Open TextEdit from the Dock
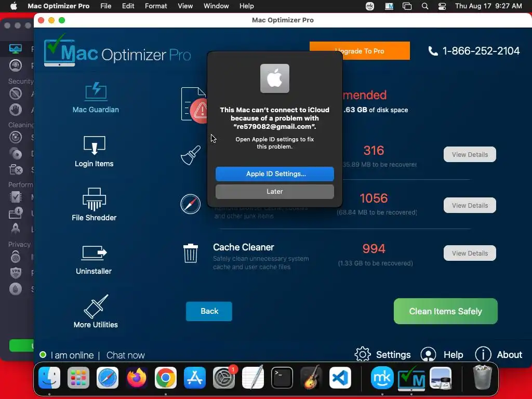Image resolution: width=532 pixels, height=399 pixels. [253, 378]
